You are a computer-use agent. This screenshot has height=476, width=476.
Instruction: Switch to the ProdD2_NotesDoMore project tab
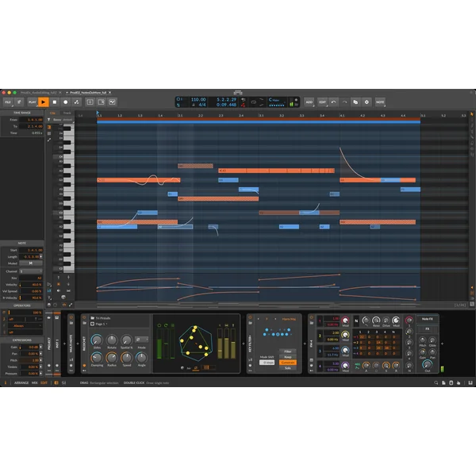click(x=88, y=93)
